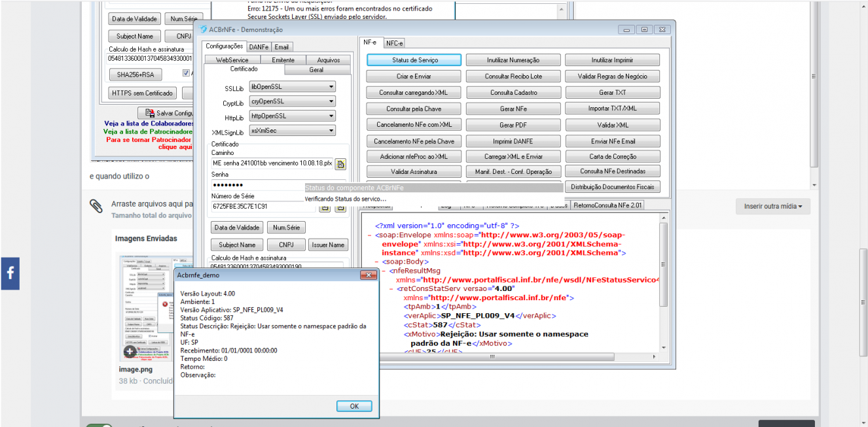Image resolution: width=868 pixels, height=427 pixels.
Task: Click the Enviar NFe Email button
Action: coord(613,141)
